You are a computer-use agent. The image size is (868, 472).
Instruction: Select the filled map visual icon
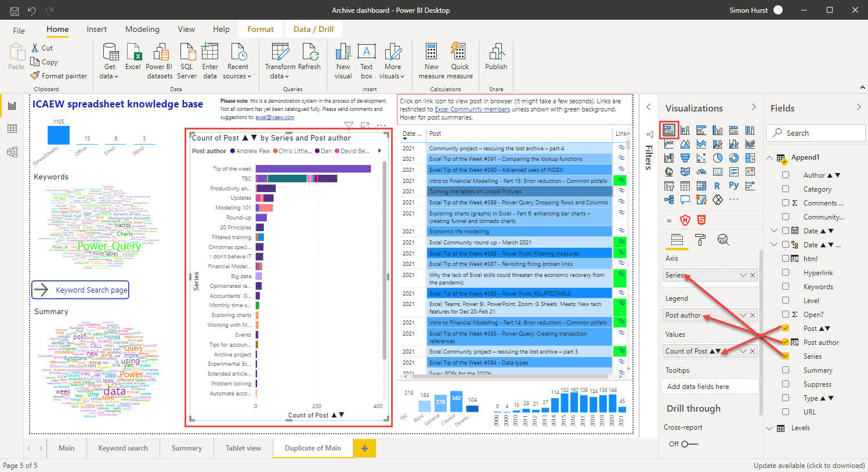(x=686, y=171)
